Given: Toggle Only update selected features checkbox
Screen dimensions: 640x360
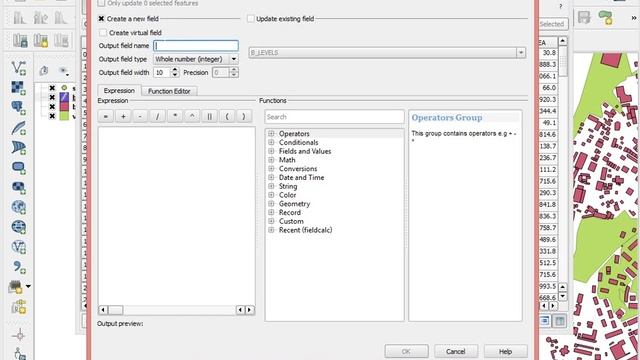Looking at the screenshot, I should [x=101, y=3].
